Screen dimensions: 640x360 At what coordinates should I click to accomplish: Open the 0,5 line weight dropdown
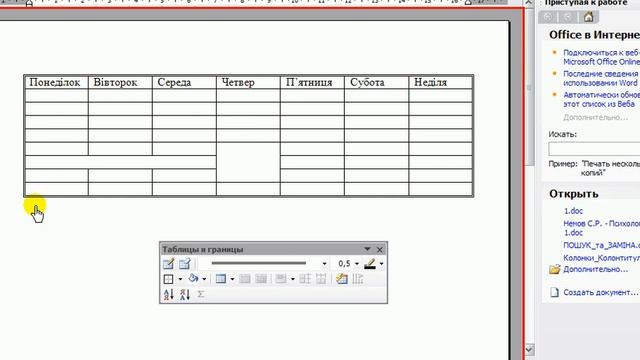tap(356, 264)
